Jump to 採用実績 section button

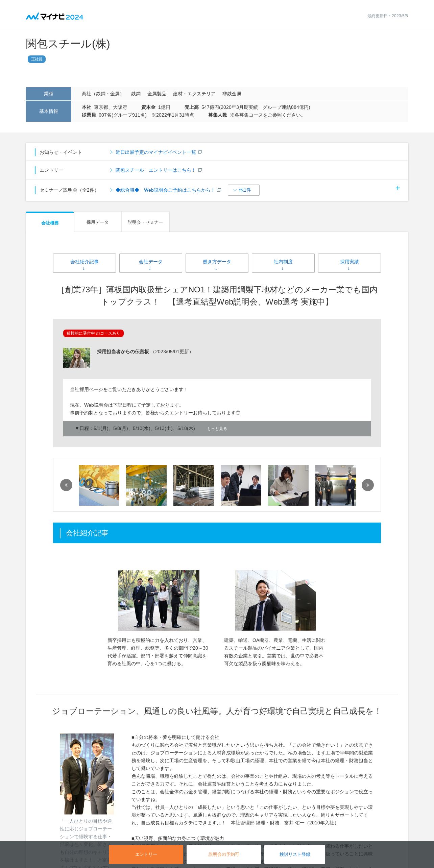tap(349, 263)
